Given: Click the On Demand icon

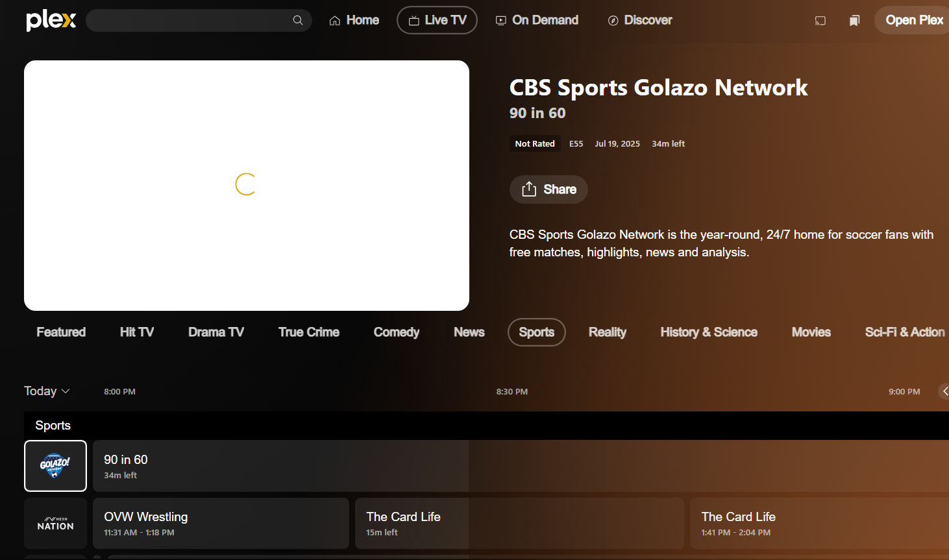Looking at the screenshot, I should click(500, 20).
